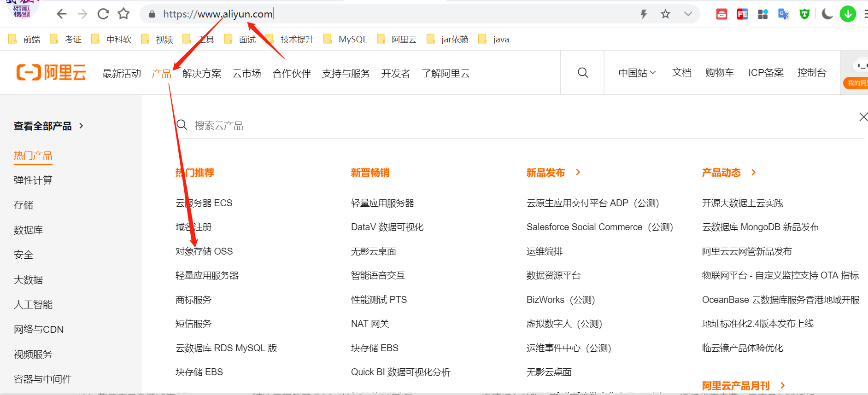Close the product menu panel

(x=863, y=117)
